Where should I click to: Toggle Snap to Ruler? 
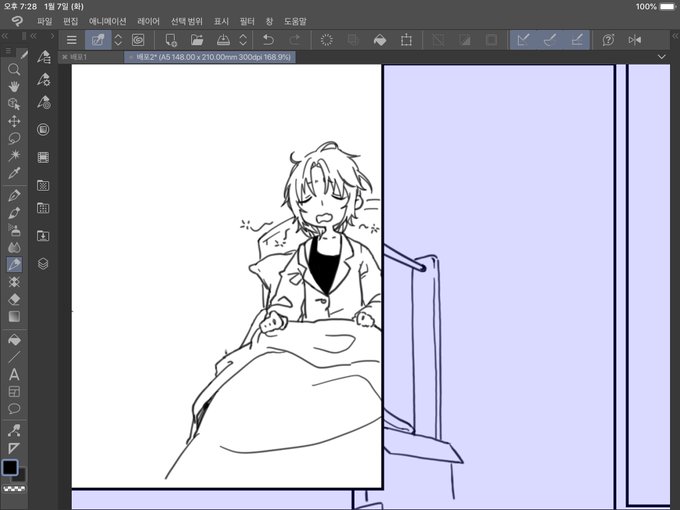523,40
